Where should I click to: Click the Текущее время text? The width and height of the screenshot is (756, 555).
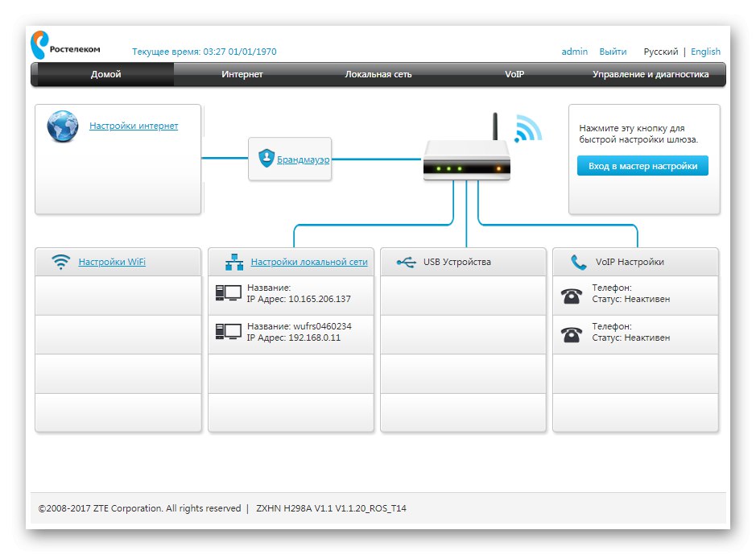204,52
